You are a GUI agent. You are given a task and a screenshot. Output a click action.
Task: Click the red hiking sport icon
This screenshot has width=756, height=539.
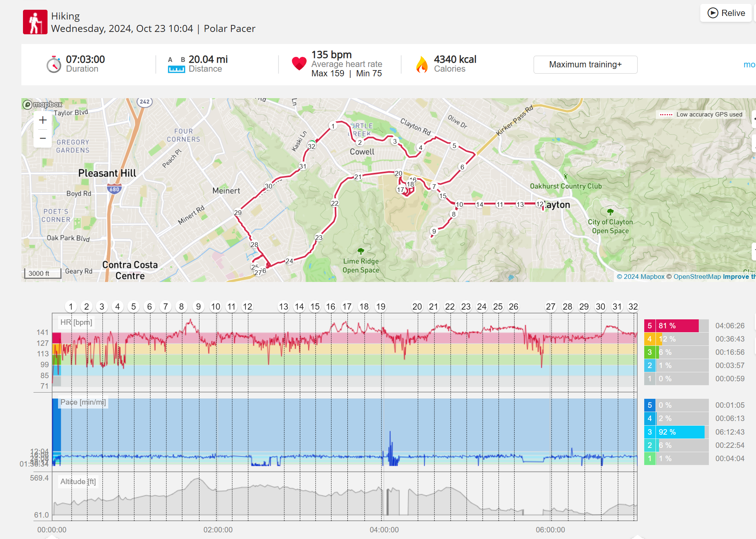[x=35, y=22]
